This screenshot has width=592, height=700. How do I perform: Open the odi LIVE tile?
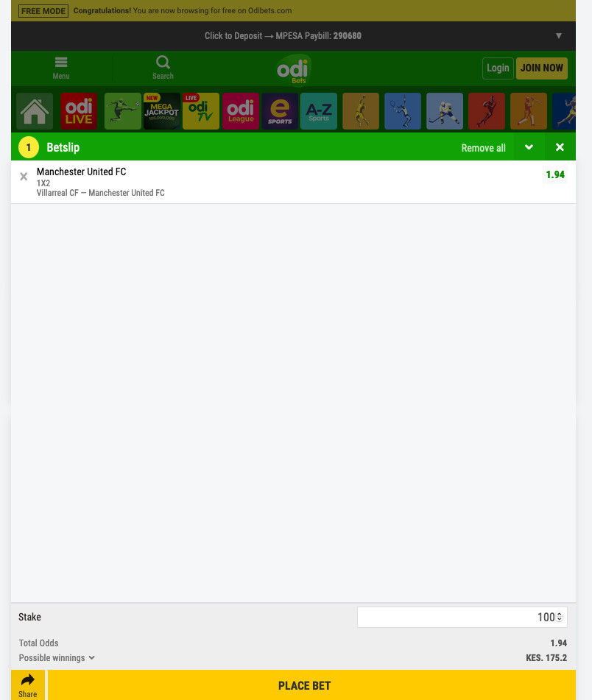(x=79, y=111)
